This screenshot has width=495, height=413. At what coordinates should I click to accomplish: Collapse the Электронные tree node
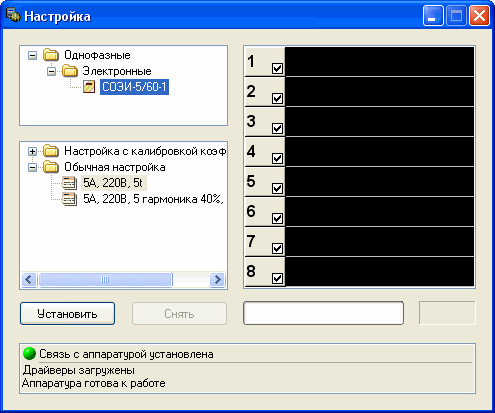point(51,71)
